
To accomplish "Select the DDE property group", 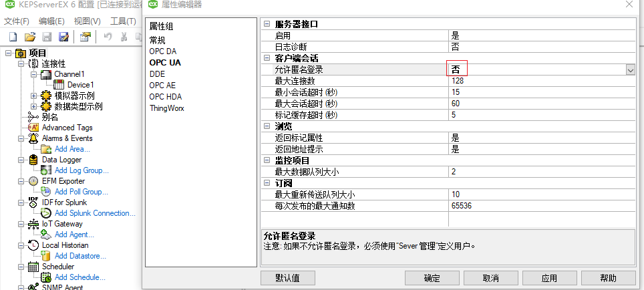I will point(157,74).
